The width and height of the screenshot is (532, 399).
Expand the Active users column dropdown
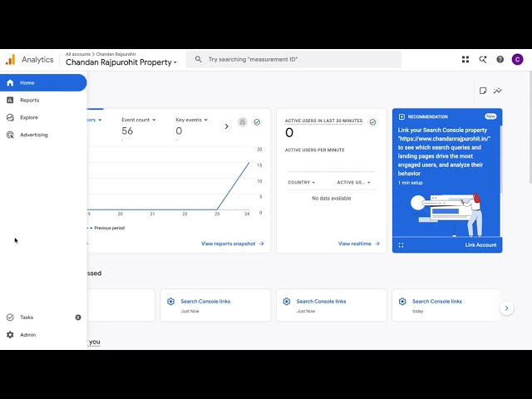click(x=353, y=183)
